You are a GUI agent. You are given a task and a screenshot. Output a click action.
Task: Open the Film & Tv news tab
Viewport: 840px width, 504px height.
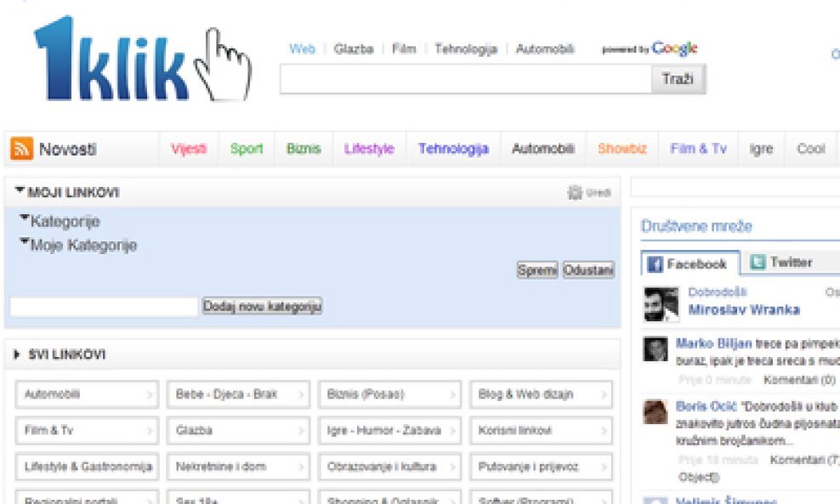[x=698, y=149]
